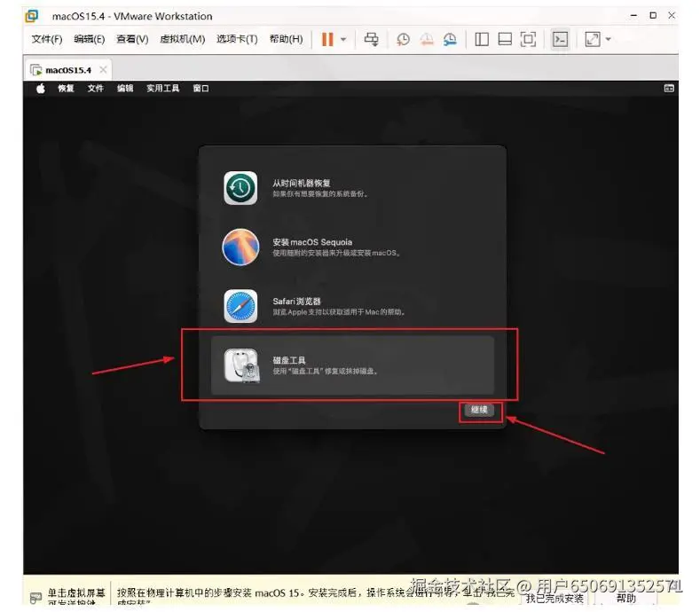Maximize the VMware Workstation window
700x612 pixels.
653,15
